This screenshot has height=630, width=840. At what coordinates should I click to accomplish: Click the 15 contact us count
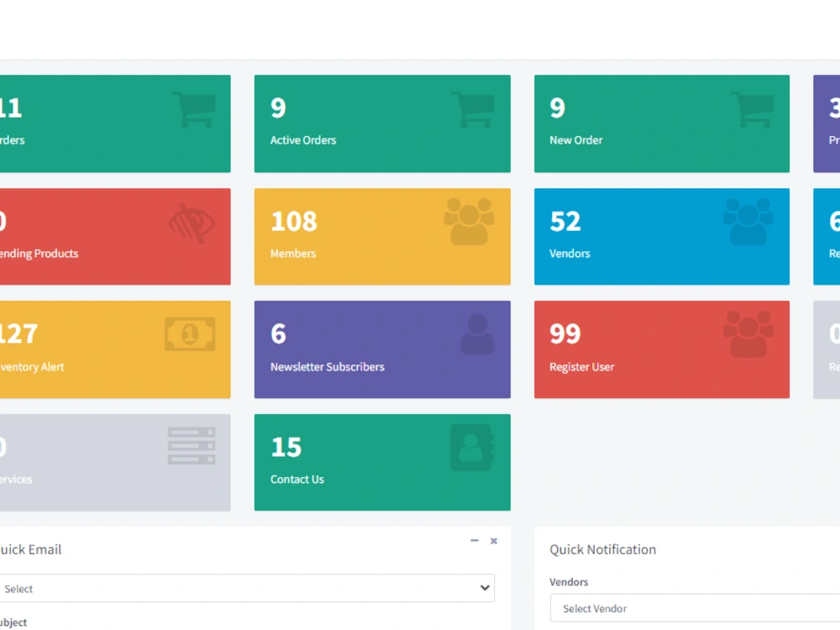[x=286, y=448]
